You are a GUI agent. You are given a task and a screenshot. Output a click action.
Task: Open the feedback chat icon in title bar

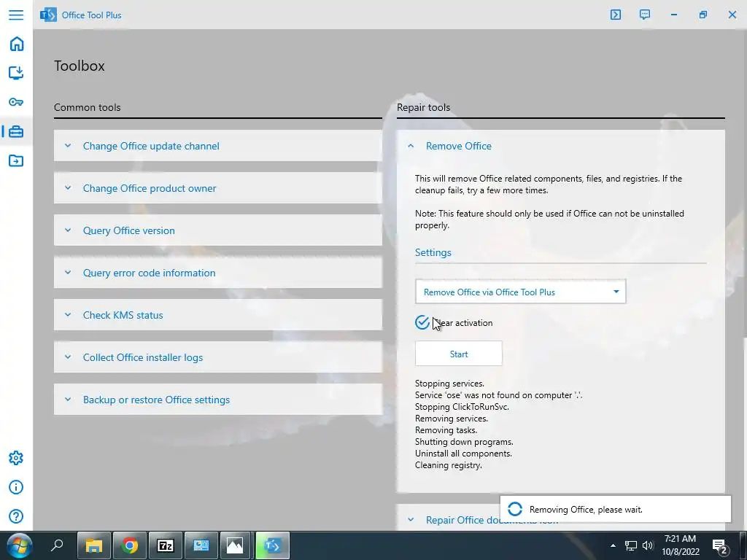tap(645, 15)
